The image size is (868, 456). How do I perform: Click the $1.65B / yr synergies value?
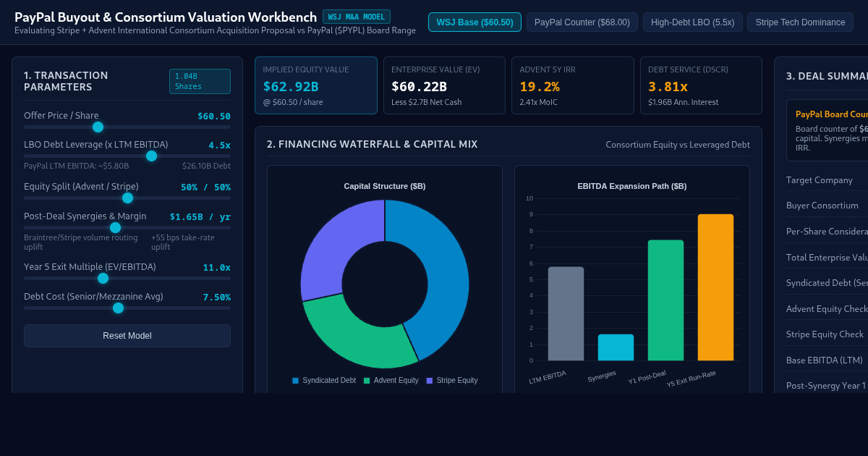[x=200, y=216]
